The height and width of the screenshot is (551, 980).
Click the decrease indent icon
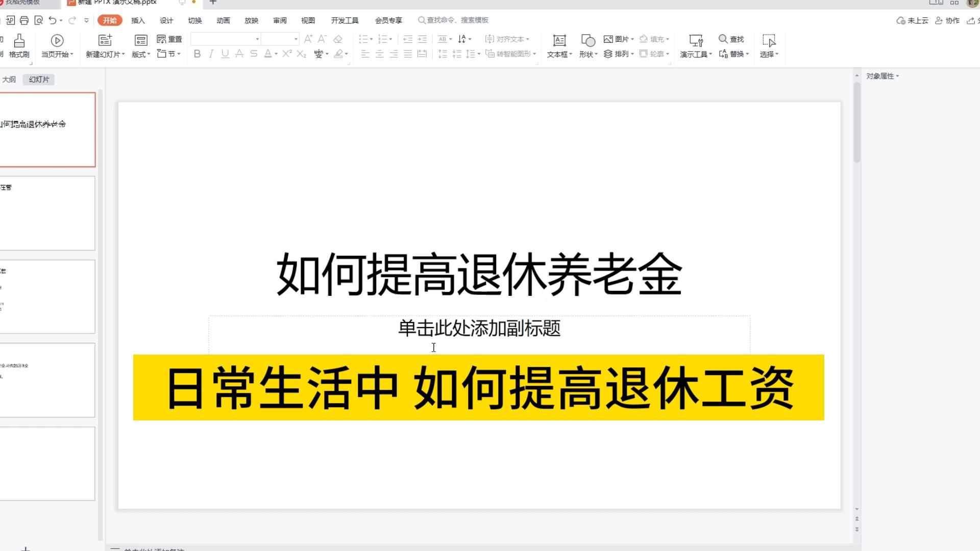coord(408,39)
